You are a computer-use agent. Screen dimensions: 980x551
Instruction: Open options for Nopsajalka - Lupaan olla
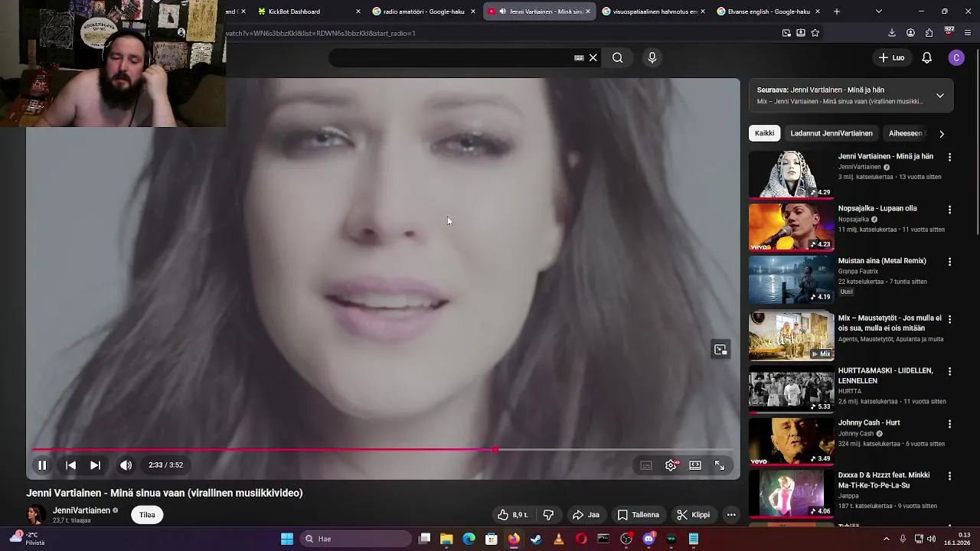pyautogui.click(x=949, y=209)
